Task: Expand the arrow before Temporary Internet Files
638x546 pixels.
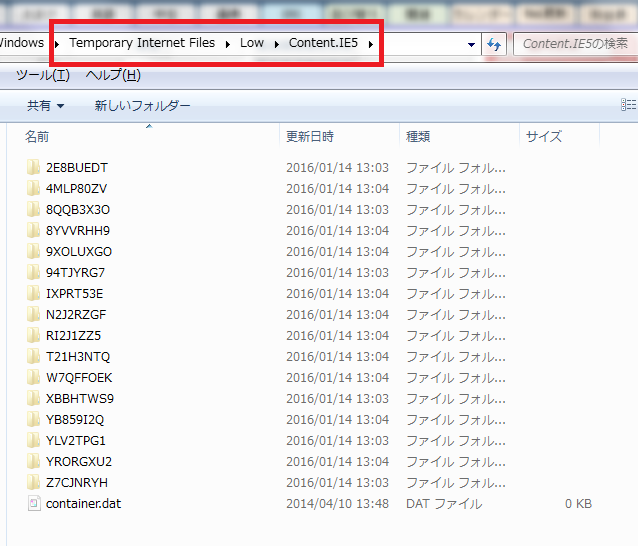Action: pos(57,44)
